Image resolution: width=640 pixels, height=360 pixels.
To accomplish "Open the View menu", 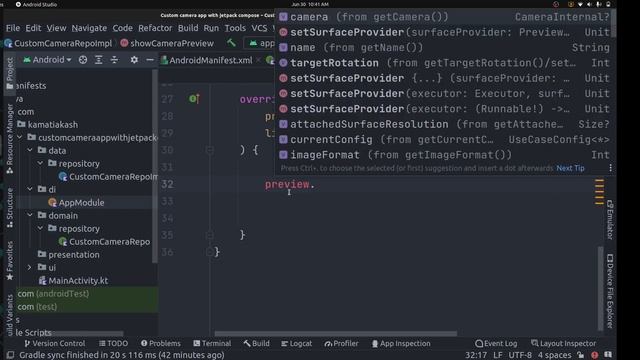I will 56,28.
